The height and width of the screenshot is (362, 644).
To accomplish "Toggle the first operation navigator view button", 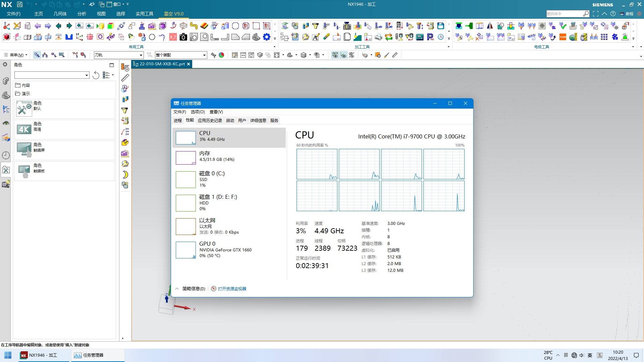I will [x=37, y=55].
